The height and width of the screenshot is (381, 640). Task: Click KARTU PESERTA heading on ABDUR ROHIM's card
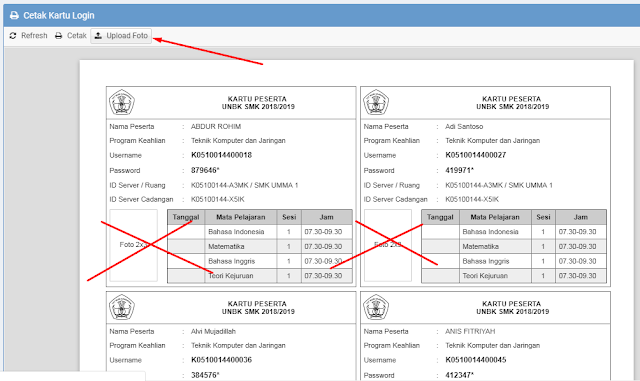pos(257,99)
